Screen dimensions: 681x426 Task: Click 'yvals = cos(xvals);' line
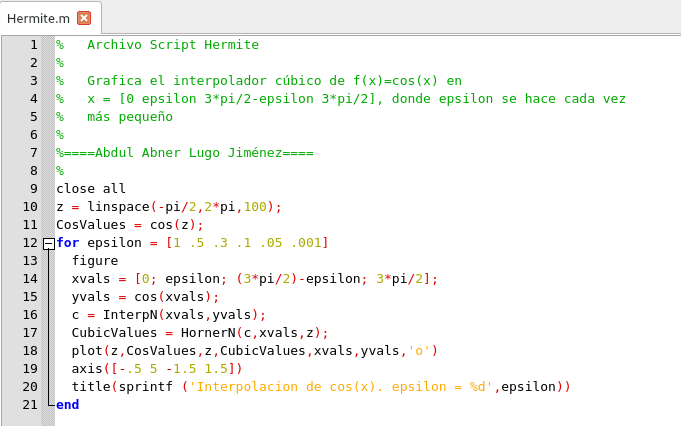click(145, 297)
